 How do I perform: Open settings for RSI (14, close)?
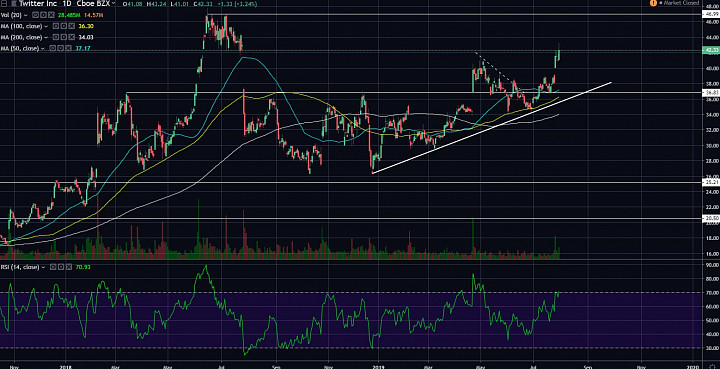61,267
